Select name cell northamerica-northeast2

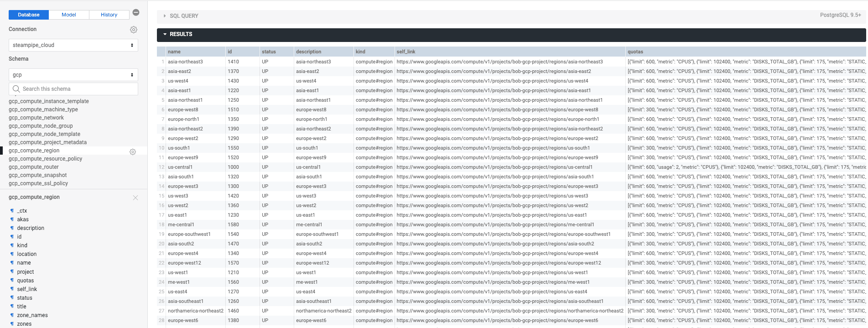195,311
